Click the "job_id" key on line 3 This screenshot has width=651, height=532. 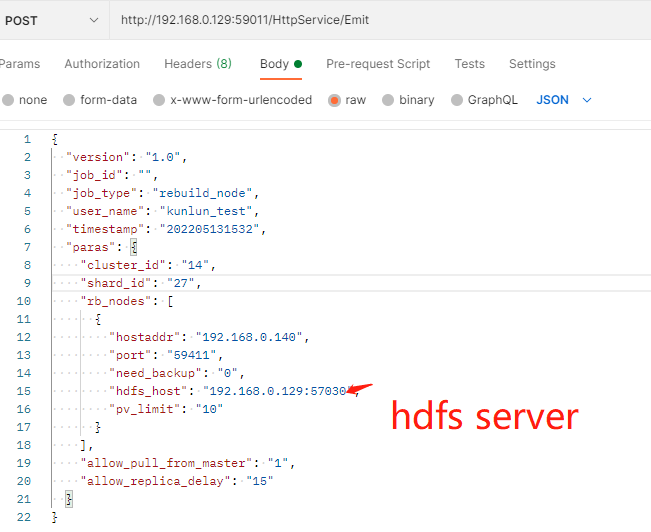pyautogui.click(x=94, y=175)
